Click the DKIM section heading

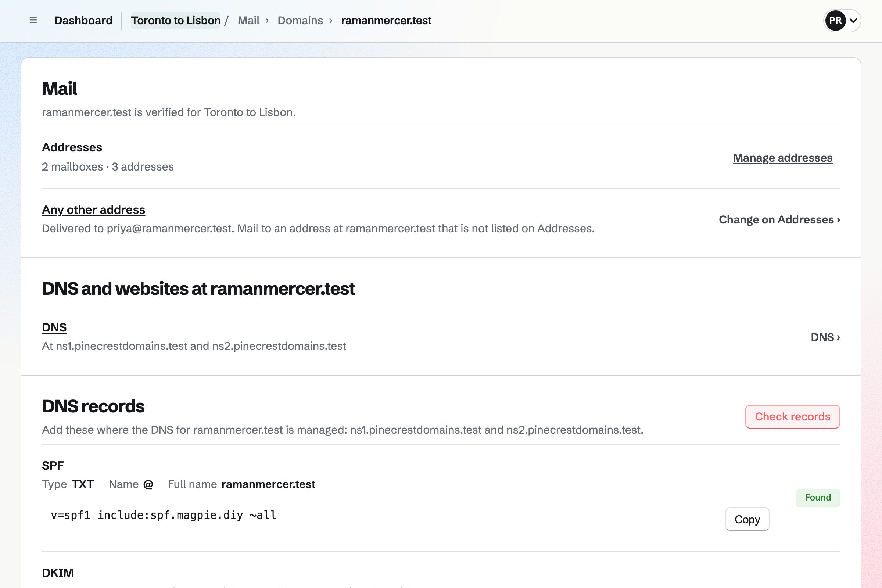58,573
